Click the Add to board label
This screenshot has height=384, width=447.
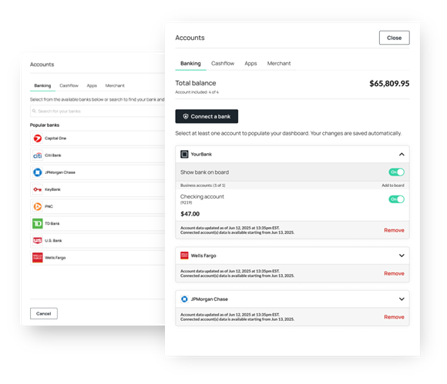[393, 185]
